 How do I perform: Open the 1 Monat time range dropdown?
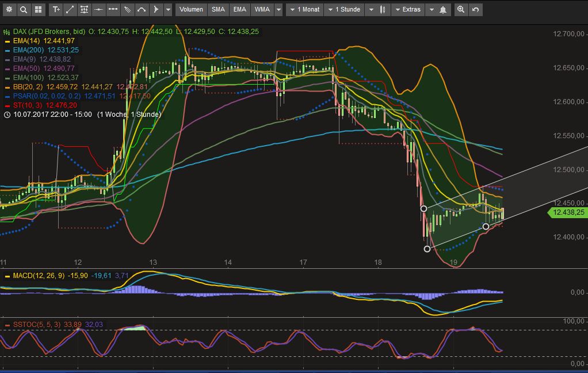(304, 10)
